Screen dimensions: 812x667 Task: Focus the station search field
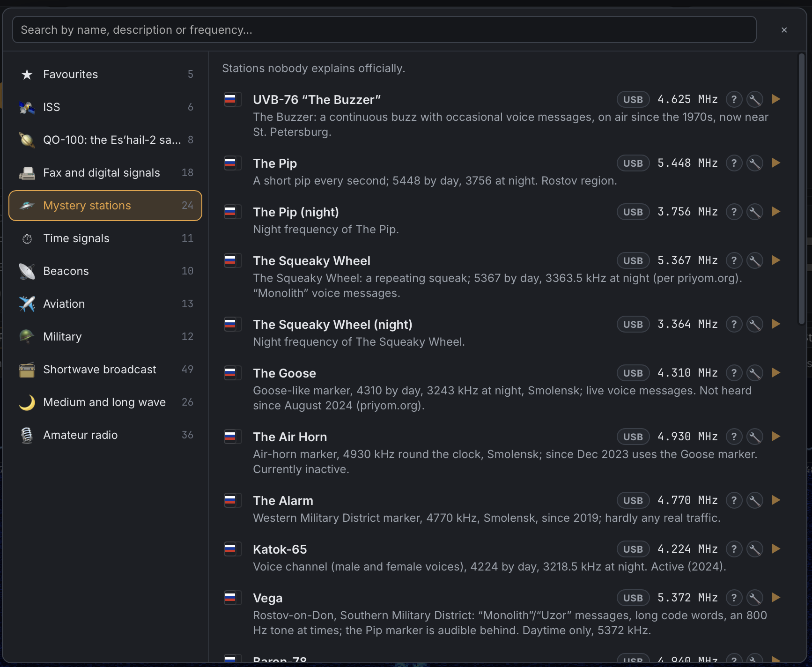coord(384,30)
